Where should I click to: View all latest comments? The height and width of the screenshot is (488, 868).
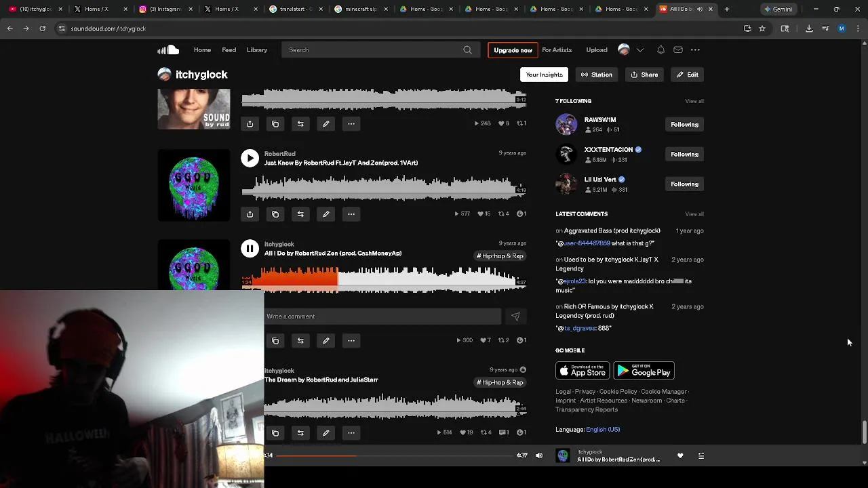694,214
